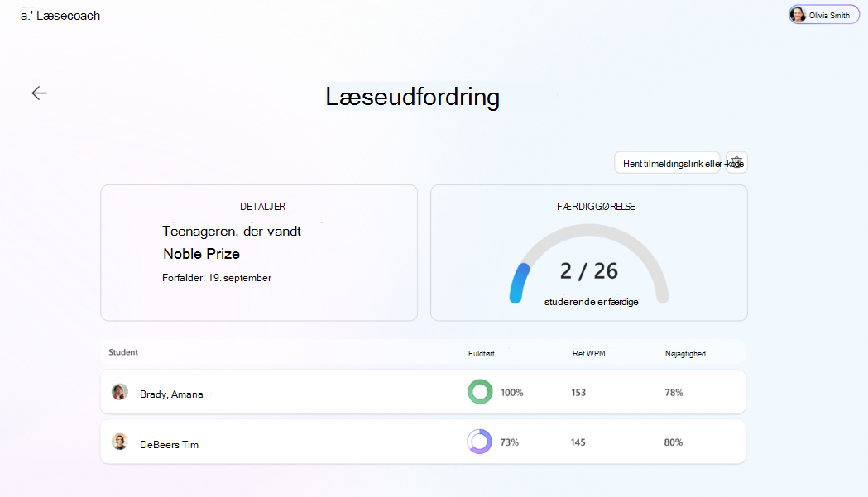Viewport: 868px width, 497px height.
Task: Click the 2 / 26 completion gauge
Action: (589, 265)
